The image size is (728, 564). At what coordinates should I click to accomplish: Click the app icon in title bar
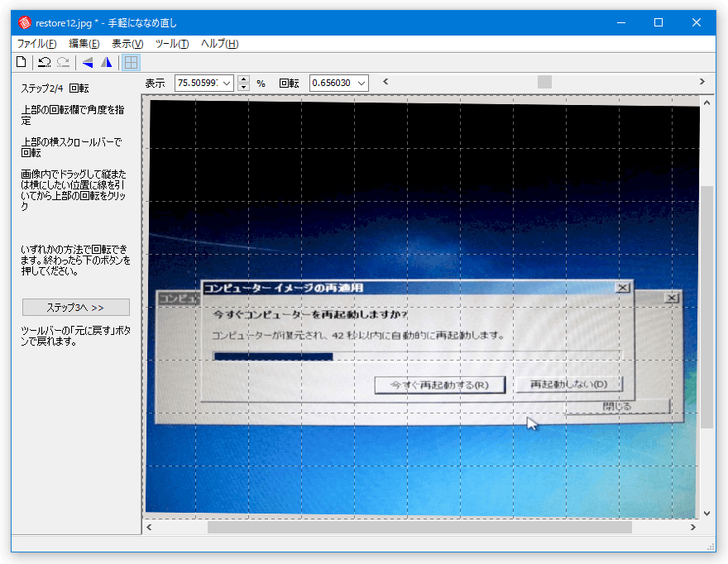25,22
